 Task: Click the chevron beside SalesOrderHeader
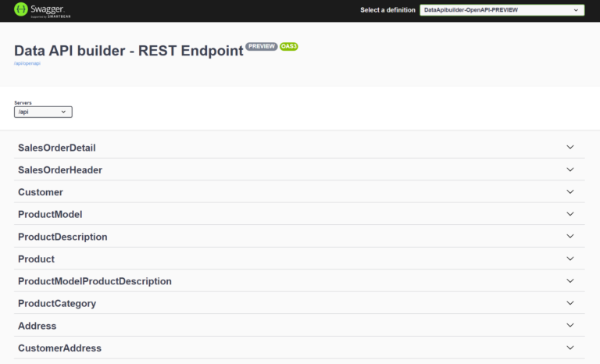[x=570, y=170]
